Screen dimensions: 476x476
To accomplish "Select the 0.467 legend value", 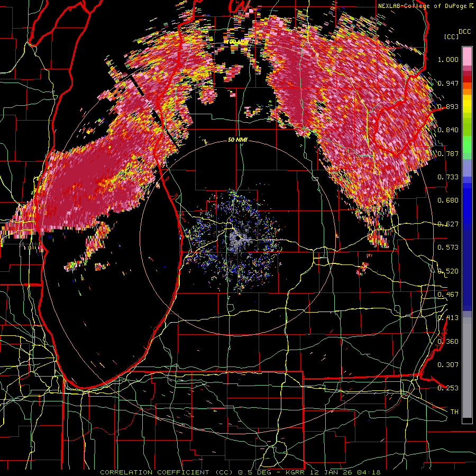I will point(448,295).
